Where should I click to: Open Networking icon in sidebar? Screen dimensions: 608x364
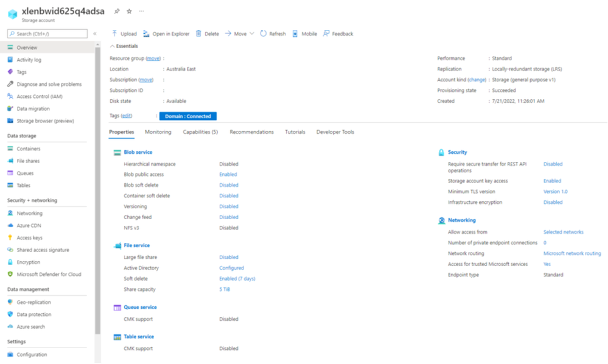(x=10, y=213)
